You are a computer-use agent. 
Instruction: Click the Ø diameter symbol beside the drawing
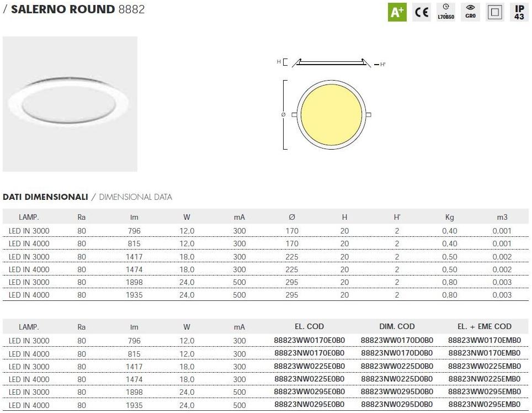[x=283, y=114]
